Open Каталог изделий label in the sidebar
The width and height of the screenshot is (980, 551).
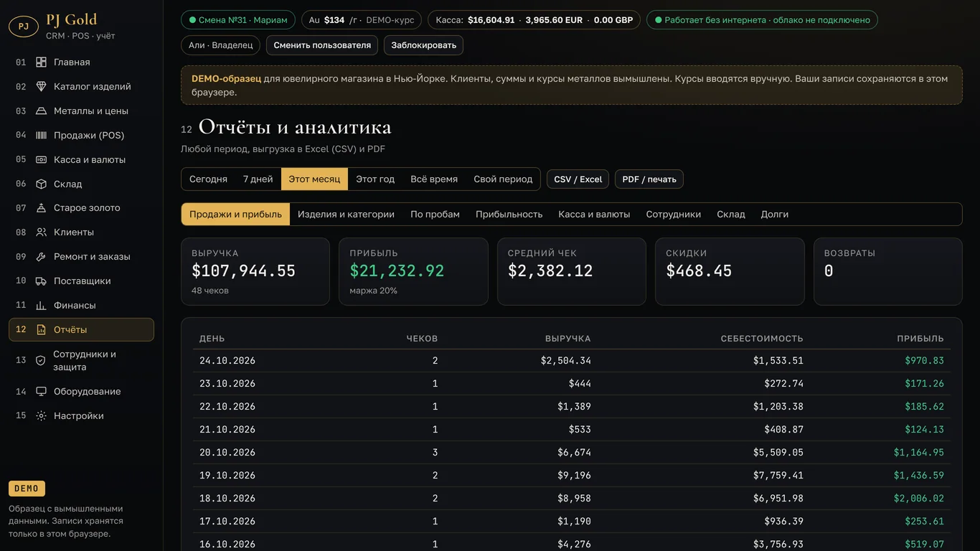click(93, 87)
